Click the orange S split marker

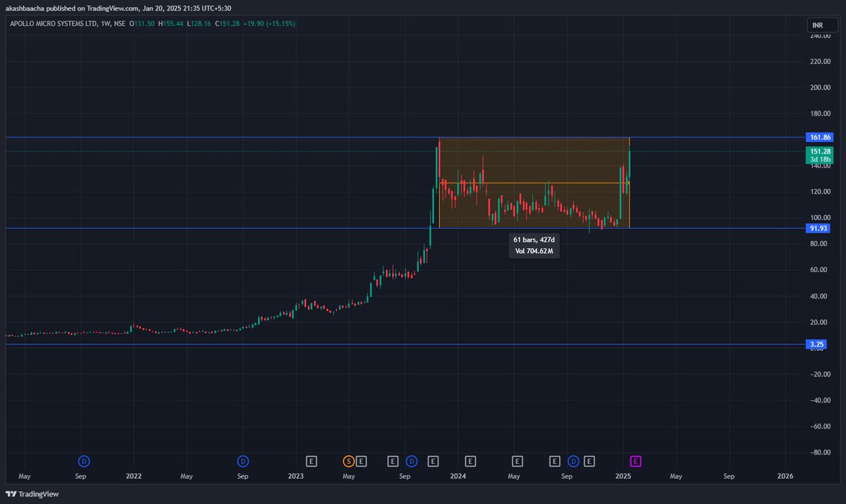click(348, 461)
